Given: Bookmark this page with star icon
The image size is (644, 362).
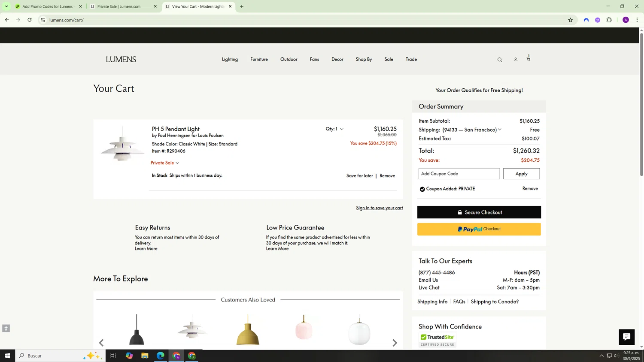Looking at the screenshot, I should (x=570, y=20).
